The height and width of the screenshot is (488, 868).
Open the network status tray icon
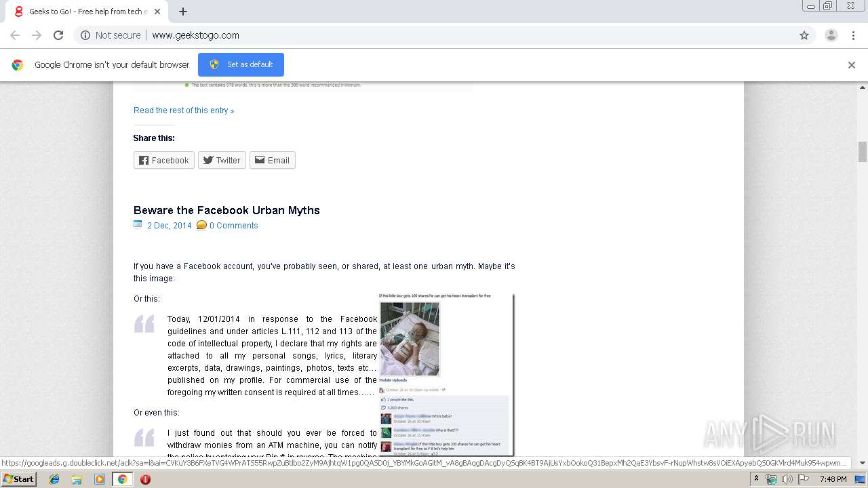click(x=771, y=479)
